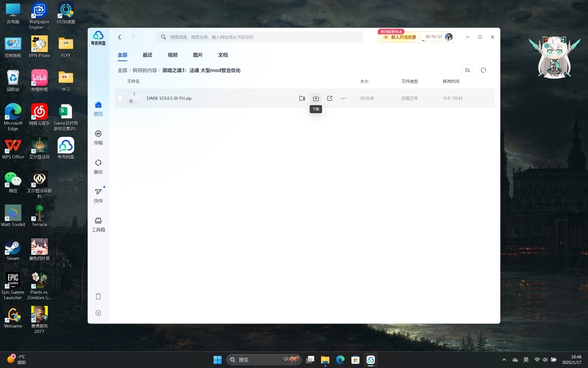Image resolution: width=588 pixels, height=368 pixels.
Task: Click the 夸克网盘 logo in the window corner
Action: pyautogui.click(x=98, y=38)
